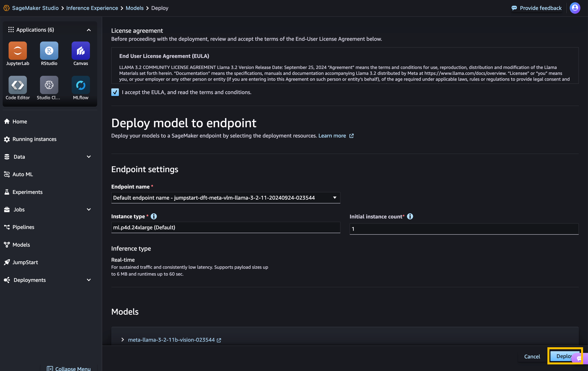Click inside the EULA text box
The image size is (588, 371).
coord(345,65)
